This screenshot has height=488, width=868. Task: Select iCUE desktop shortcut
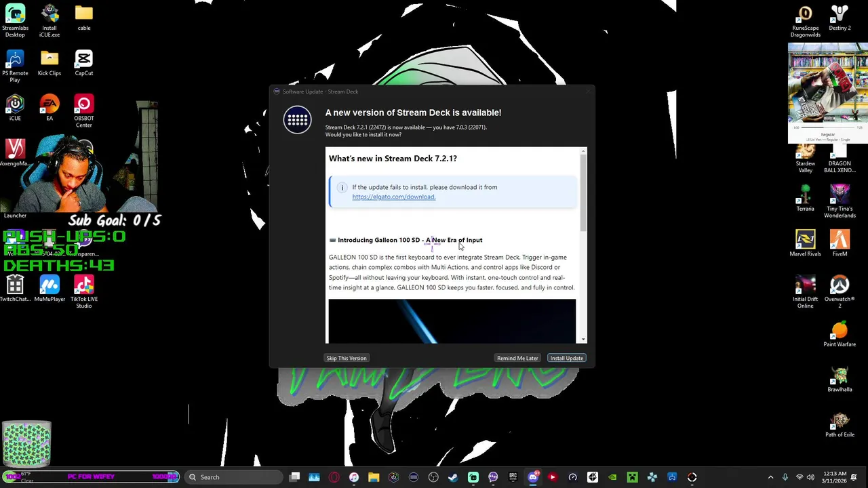pos(15,108)
